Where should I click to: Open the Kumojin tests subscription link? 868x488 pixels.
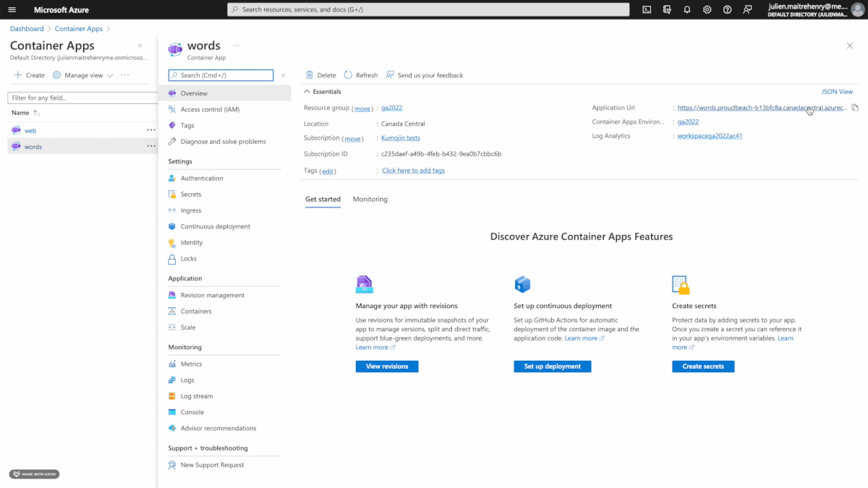point(401,138)
